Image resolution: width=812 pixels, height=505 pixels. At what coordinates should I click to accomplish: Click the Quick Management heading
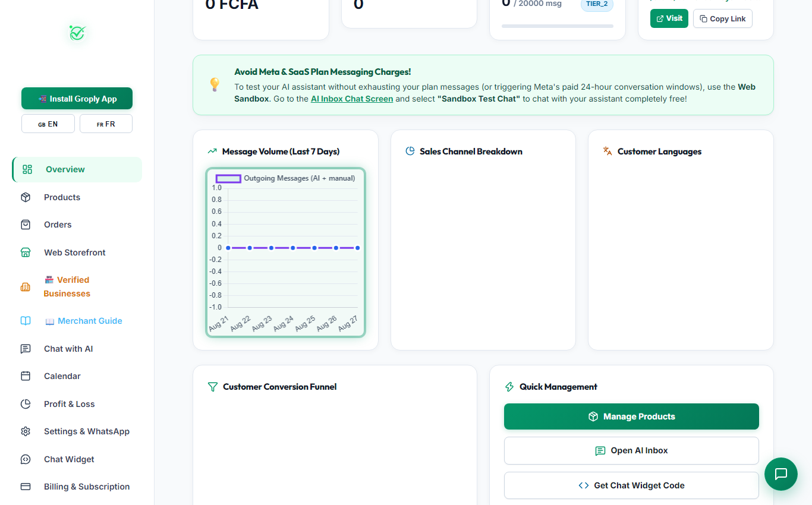[558, 387]
